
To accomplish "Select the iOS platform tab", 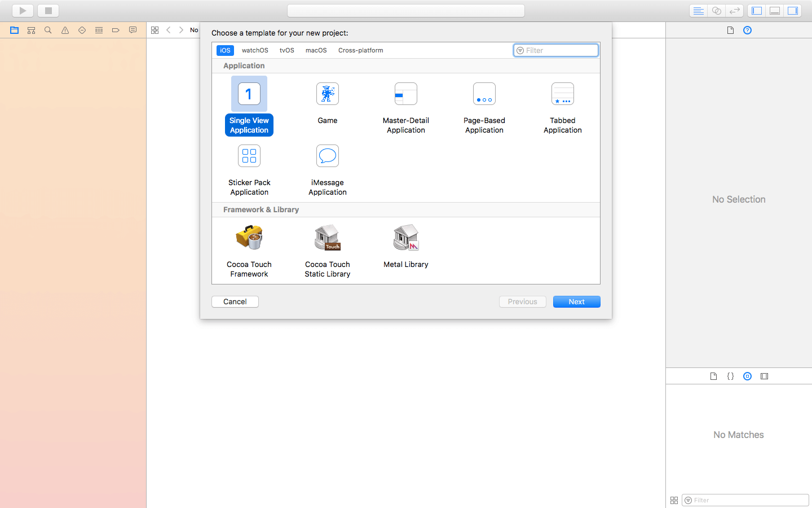I will (x=225, y=50).
